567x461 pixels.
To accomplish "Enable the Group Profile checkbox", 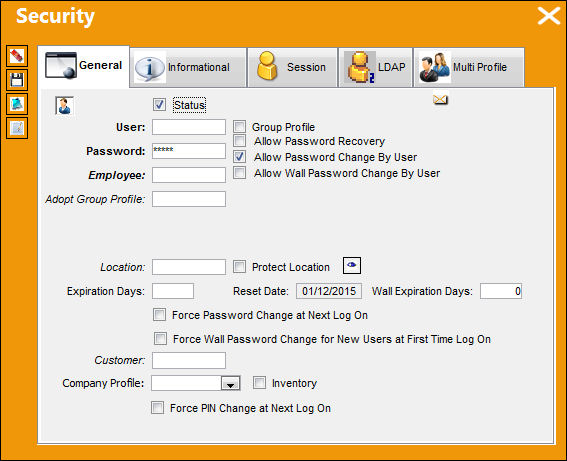I will (239, 127).
